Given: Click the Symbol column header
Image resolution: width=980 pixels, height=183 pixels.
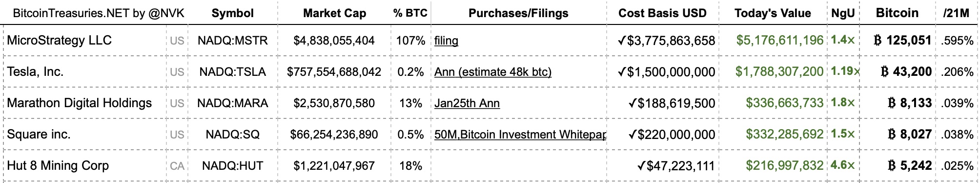Looking at the screenshot, I should [233, 13].
